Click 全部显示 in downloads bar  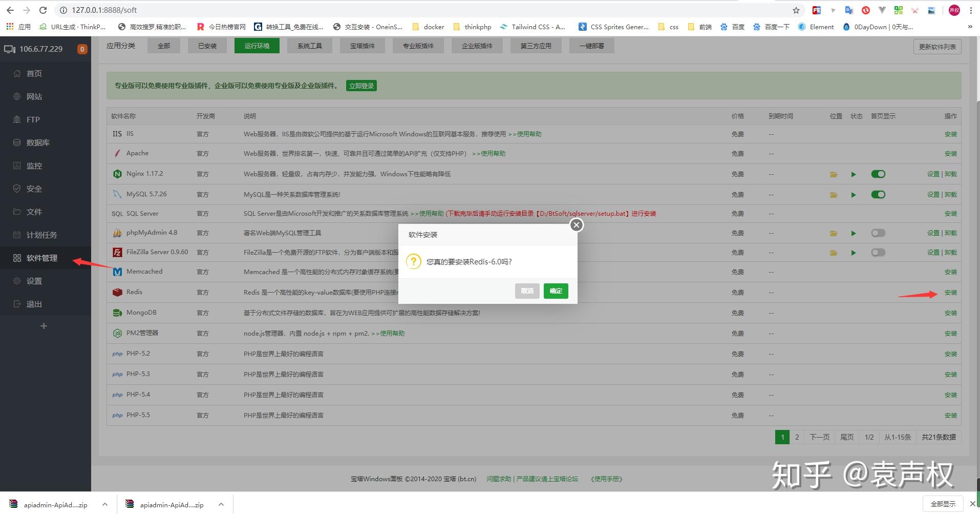pyautogui.click(x=943, y=504)
